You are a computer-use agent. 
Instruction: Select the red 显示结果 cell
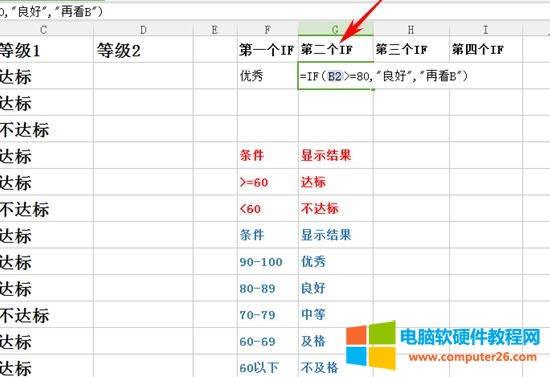coord(335,155)
